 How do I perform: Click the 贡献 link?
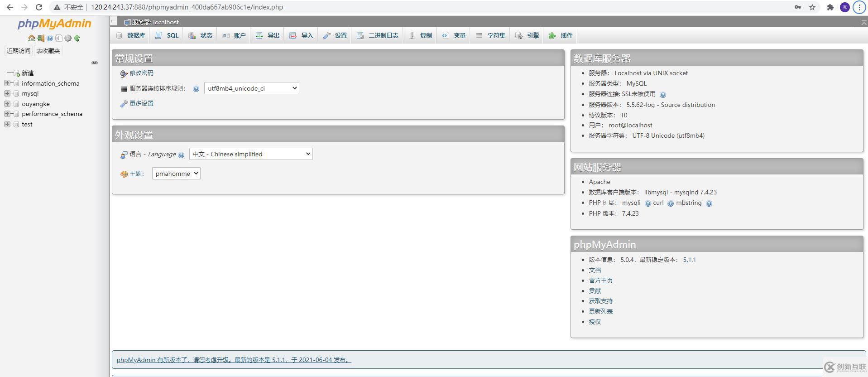point(595,291)
